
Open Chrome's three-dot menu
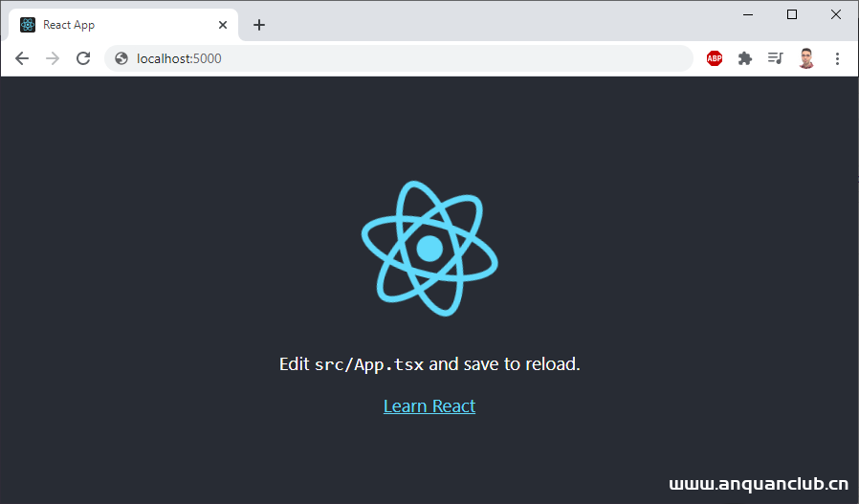tap(837, 58)
